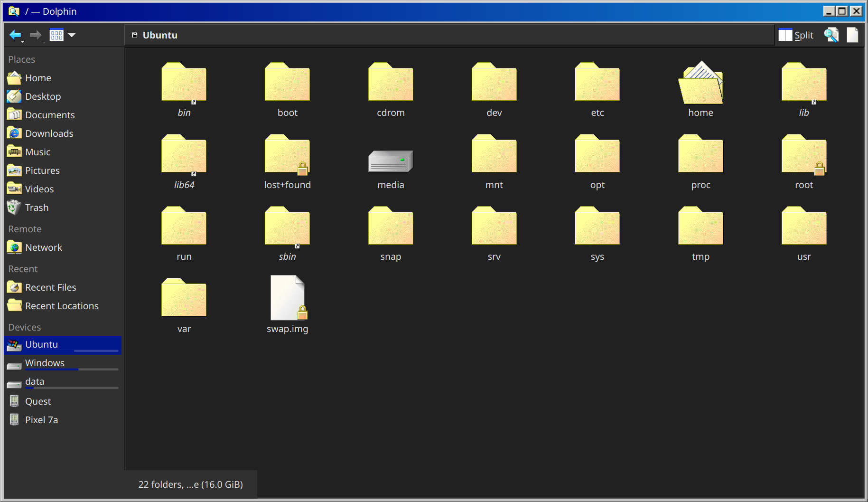Click the Ubuntu breadcrumb in location bar
This screenshot has width=868, height=502.
[159, 35]
